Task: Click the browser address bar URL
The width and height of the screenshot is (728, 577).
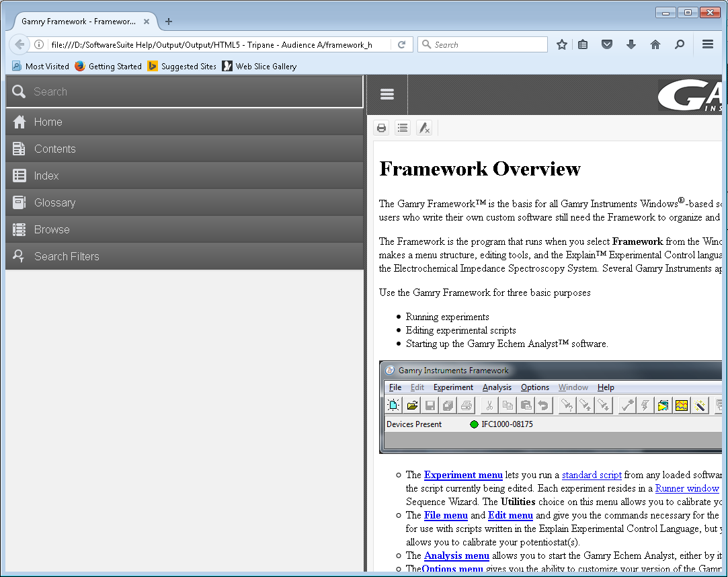Action: [211, 44]
